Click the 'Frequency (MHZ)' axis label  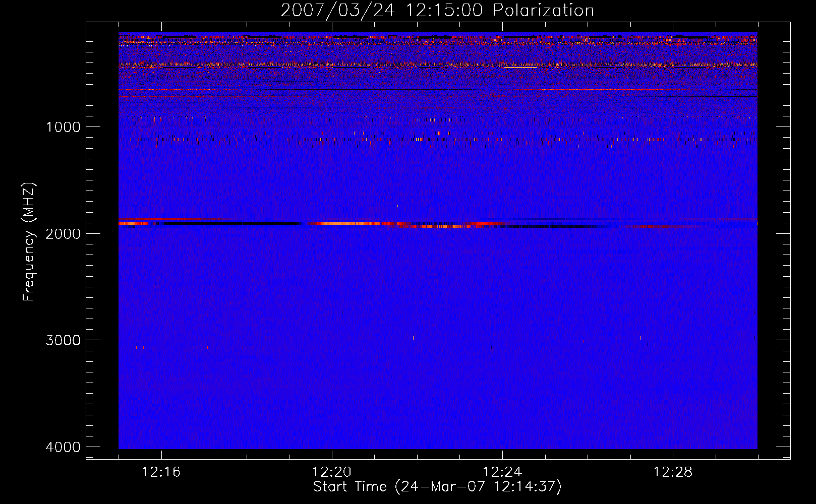coord(29,242)
